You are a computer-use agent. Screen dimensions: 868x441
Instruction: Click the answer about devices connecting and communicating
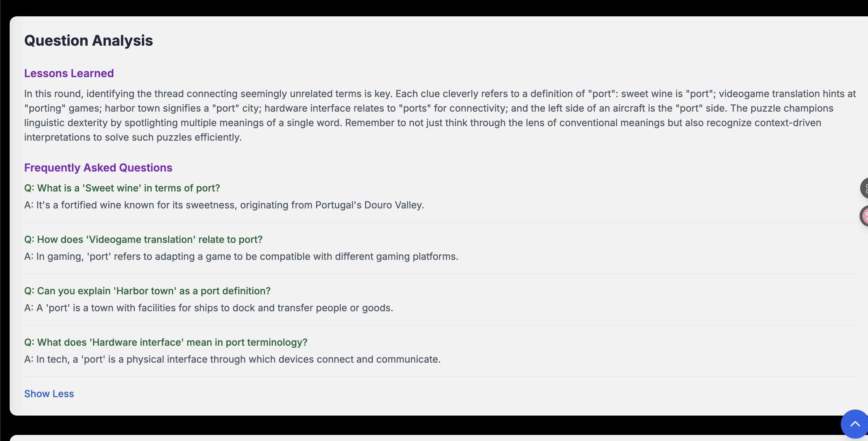pos(232,359)
